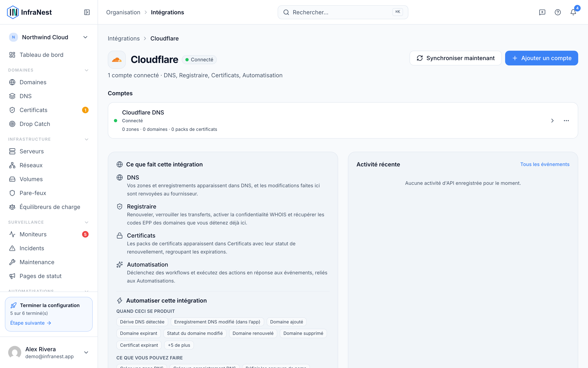Viewport: 588px width, 368px height.
Task: Open Tous les événements link
Action: pos(545,164)
